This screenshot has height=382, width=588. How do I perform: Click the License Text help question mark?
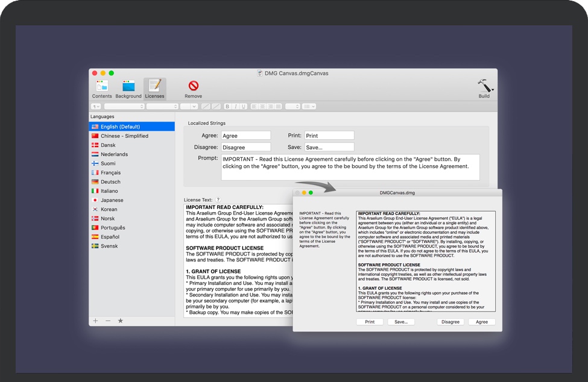point(218,199)
